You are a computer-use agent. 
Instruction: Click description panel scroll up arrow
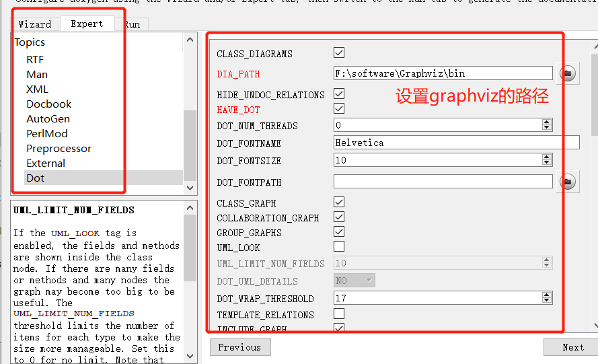[190, 208]
